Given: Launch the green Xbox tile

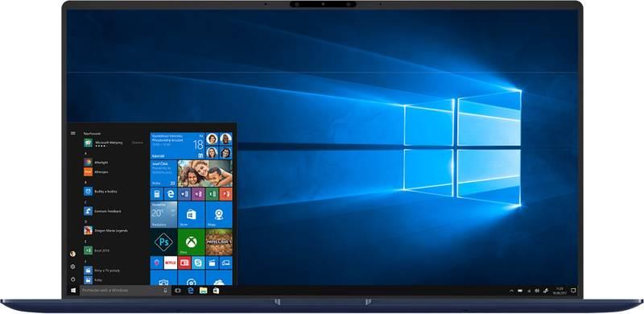Looking at the screenshot, I should pos(191,242).
